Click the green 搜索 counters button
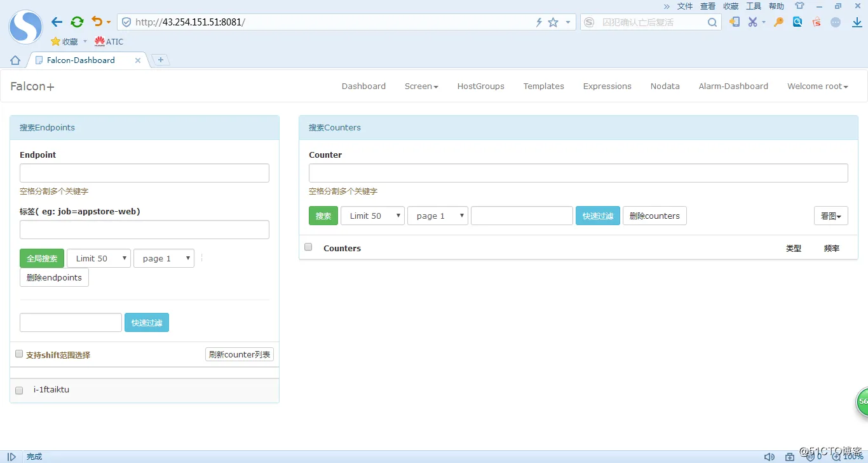This screenshot has height=463, width=868. coord(323,216)
